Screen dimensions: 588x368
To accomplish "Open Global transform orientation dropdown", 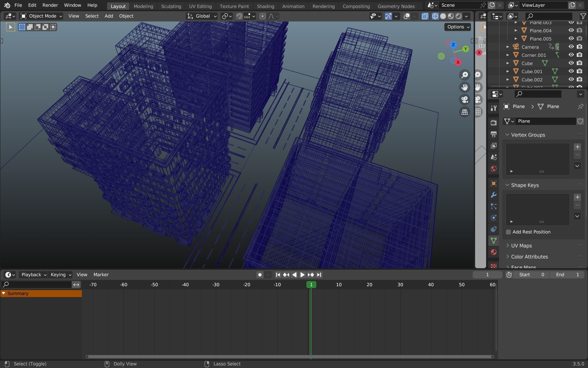I will coord(202,16).
